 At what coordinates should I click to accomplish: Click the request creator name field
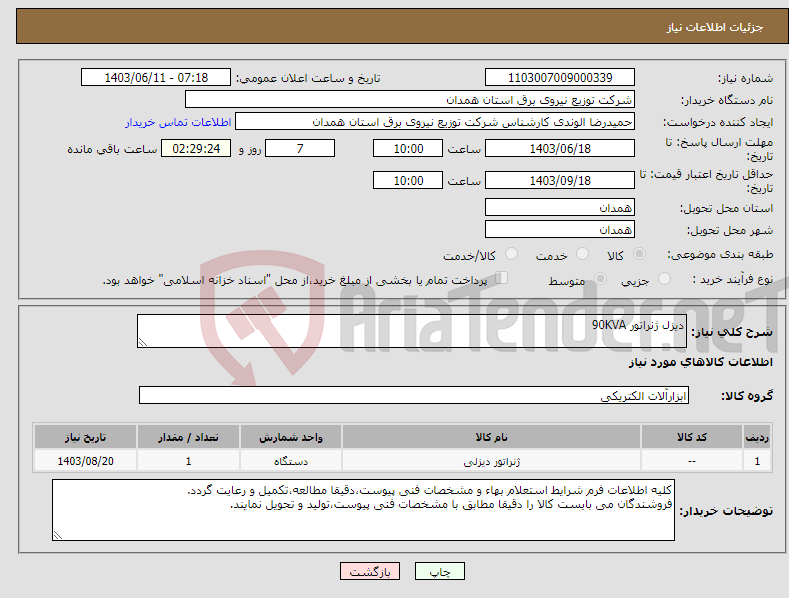point(435,122)
